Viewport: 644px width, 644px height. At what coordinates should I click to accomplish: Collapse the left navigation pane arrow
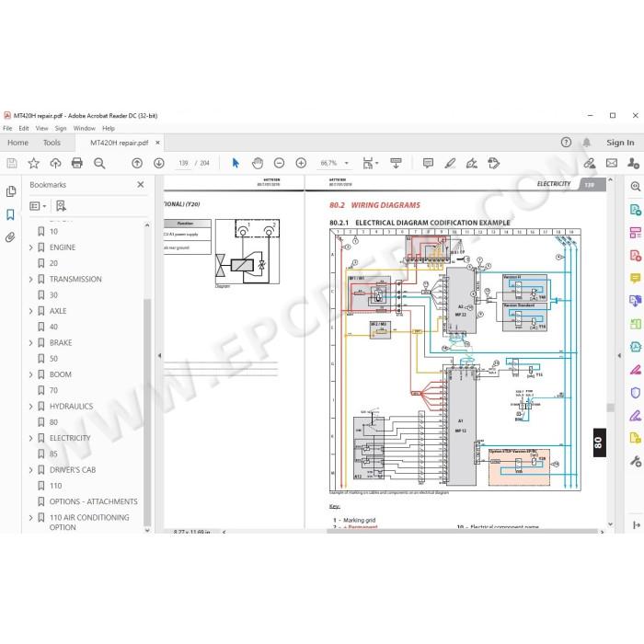(159, 356)
